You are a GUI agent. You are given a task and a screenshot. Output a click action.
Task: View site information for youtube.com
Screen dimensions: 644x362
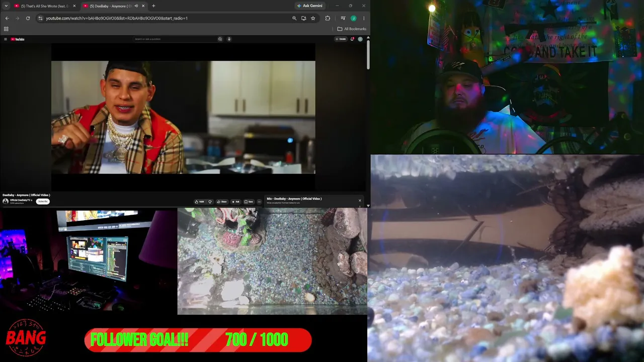point(40,18)
